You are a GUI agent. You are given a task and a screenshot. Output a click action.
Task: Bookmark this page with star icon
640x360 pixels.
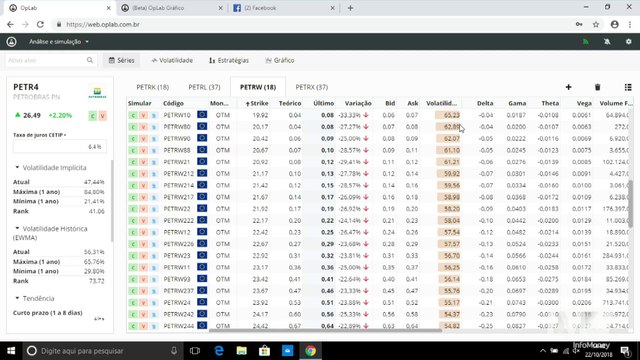596,24
